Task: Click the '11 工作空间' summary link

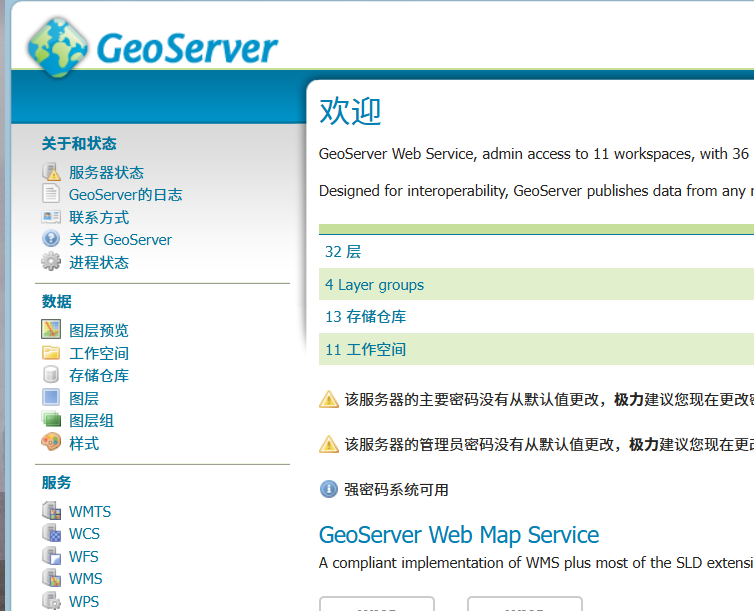Action: click(365, 349)
